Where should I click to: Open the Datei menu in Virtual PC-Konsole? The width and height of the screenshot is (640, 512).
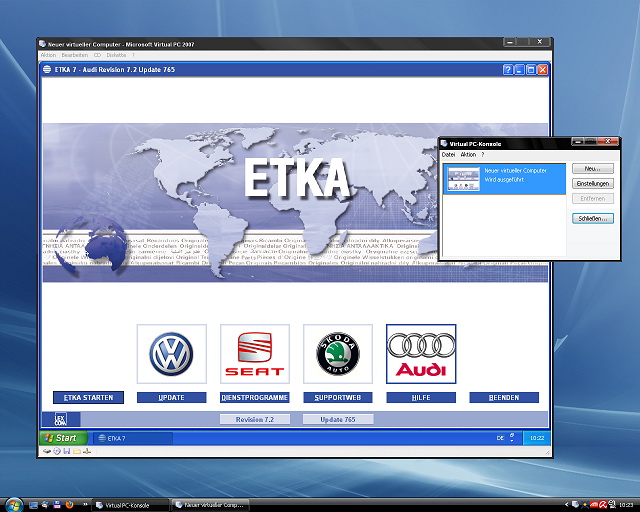click(448, 155)
